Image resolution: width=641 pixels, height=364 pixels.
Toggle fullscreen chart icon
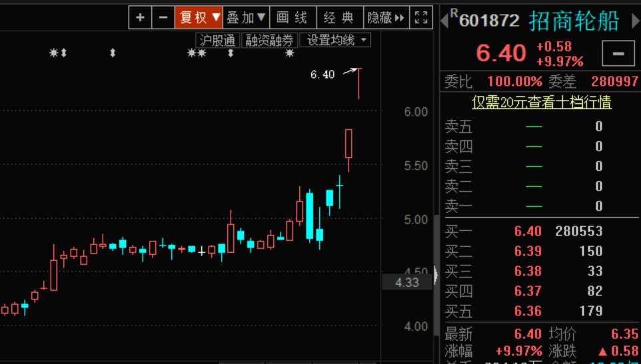421,17
